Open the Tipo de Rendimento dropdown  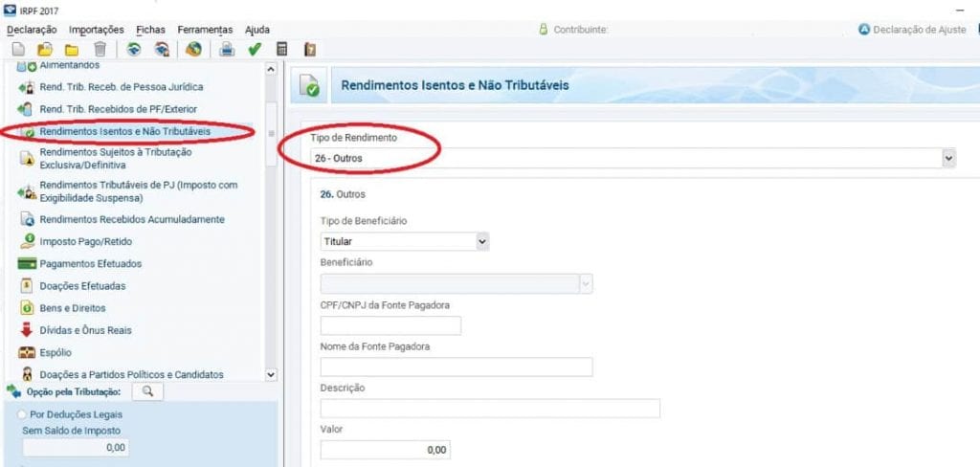948,158
